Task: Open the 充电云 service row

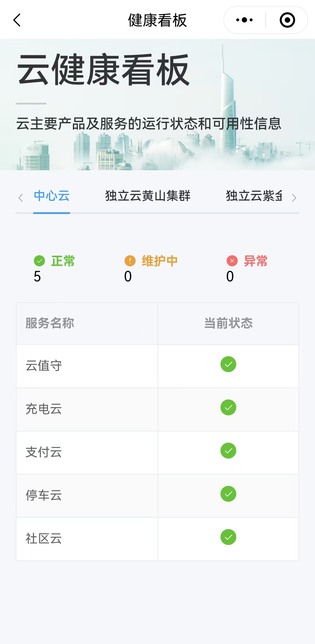Action: pyautogui.click(x=44, y=409)
